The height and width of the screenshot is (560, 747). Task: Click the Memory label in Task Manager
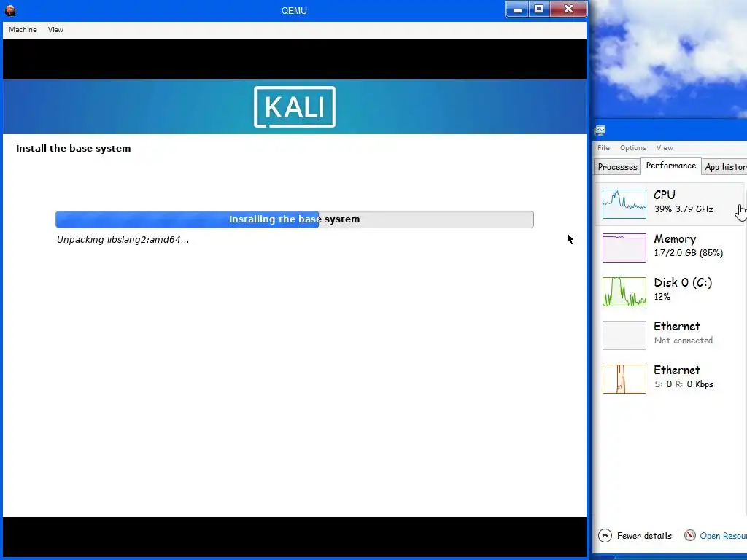675,238
